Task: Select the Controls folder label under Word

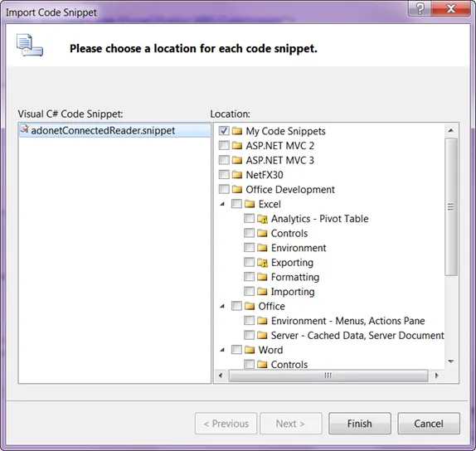Action: tap(289, 364)
